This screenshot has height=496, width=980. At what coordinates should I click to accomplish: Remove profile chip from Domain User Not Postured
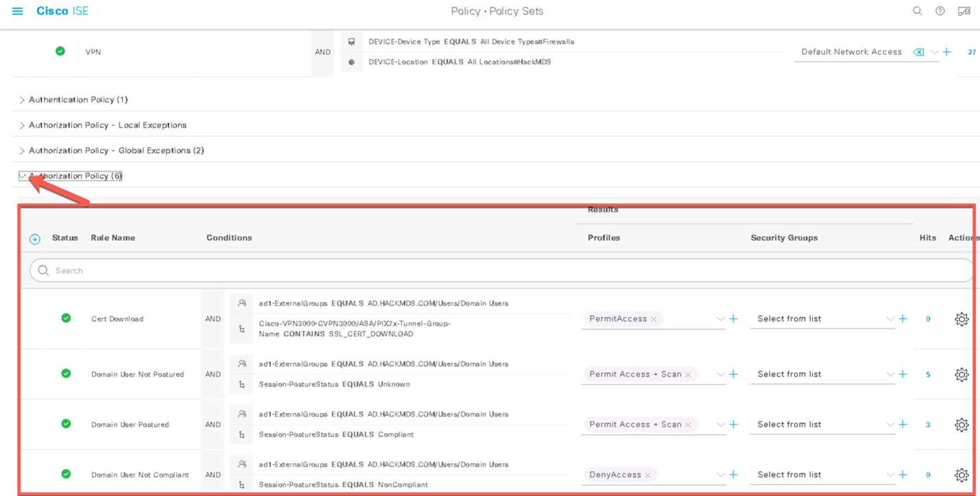[x=688, y=375]
